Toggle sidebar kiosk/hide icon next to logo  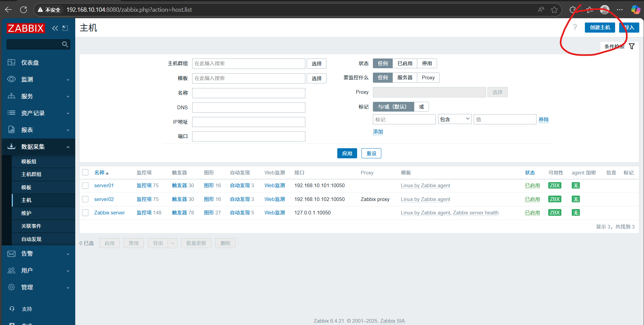click(x=65, y=28)
